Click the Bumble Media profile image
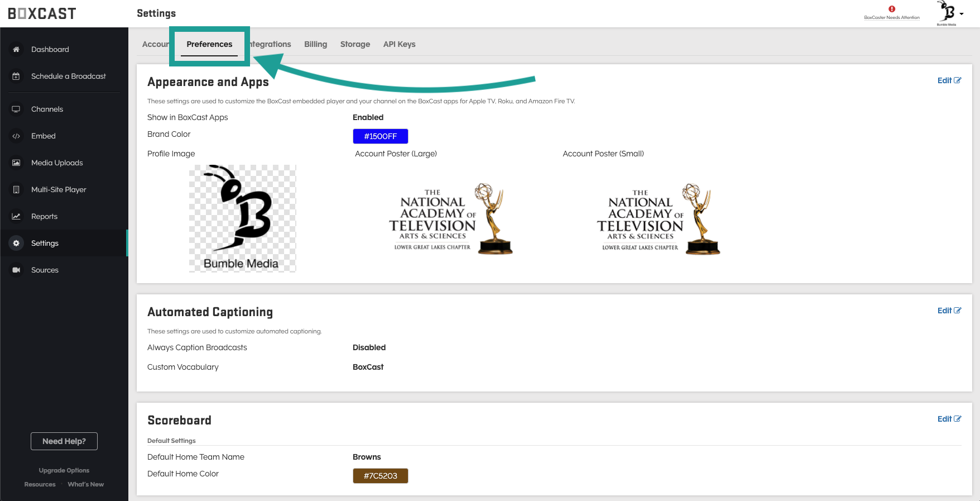980x501 pixels. point(242,218)
